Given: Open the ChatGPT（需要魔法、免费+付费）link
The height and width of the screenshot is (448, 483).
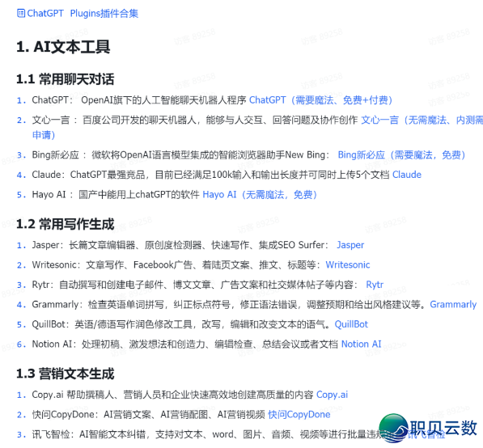Looking at the screenshot, I should 320,100.
